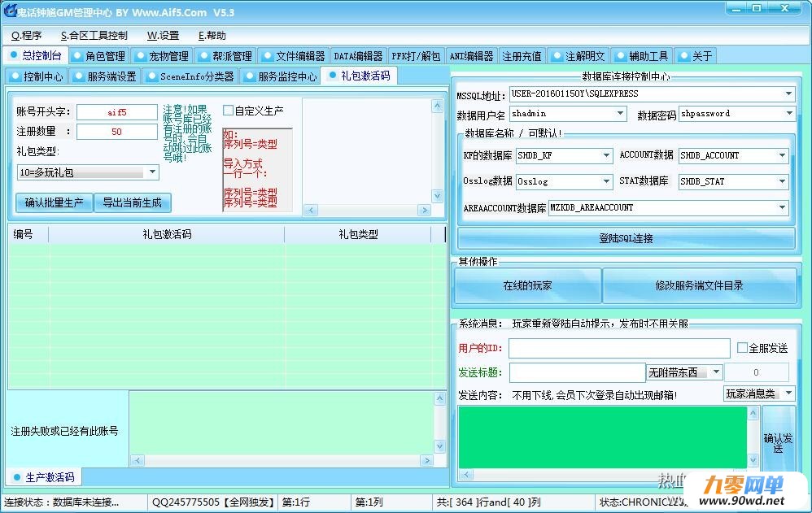Select the 生产激活码 bottom tab
The height and width of the screenshot is (513, 812).
44,476
